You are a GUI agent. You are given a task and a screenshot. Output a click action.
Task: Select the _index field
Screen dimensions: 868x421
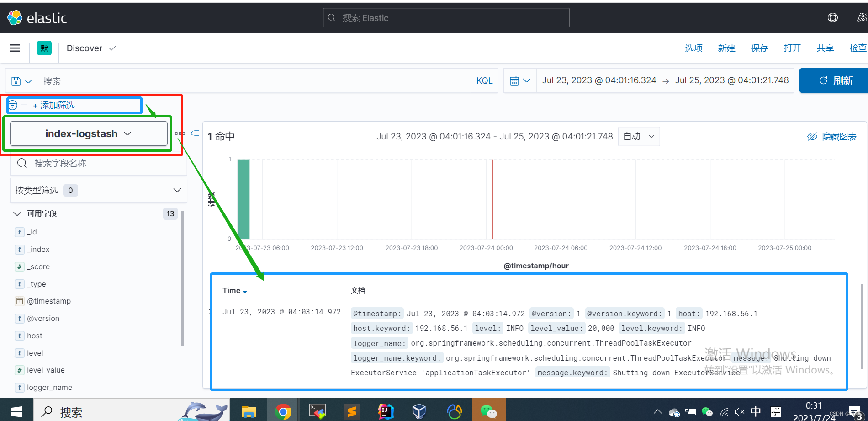pyautogui.click(x=38, y=249)
